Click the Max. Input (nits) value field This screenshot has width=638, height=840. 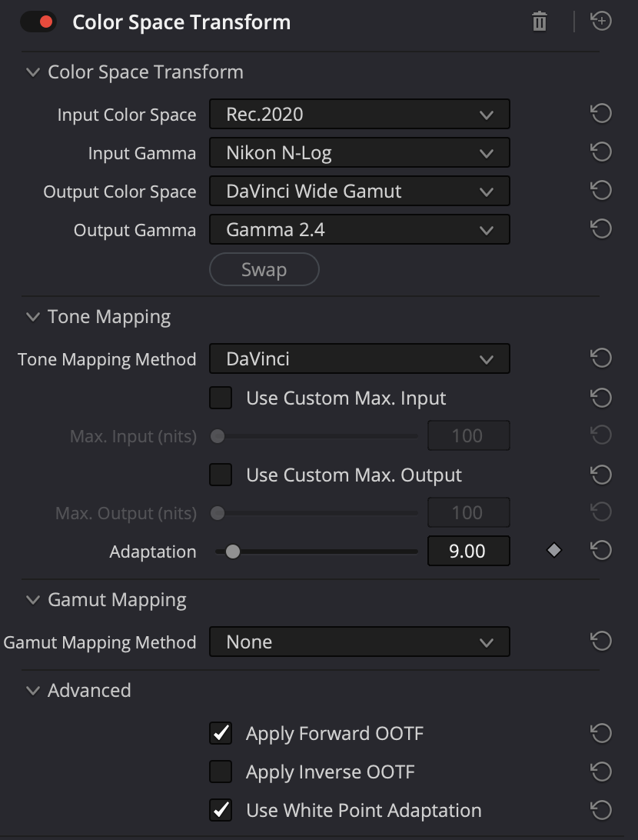point(468,435)
